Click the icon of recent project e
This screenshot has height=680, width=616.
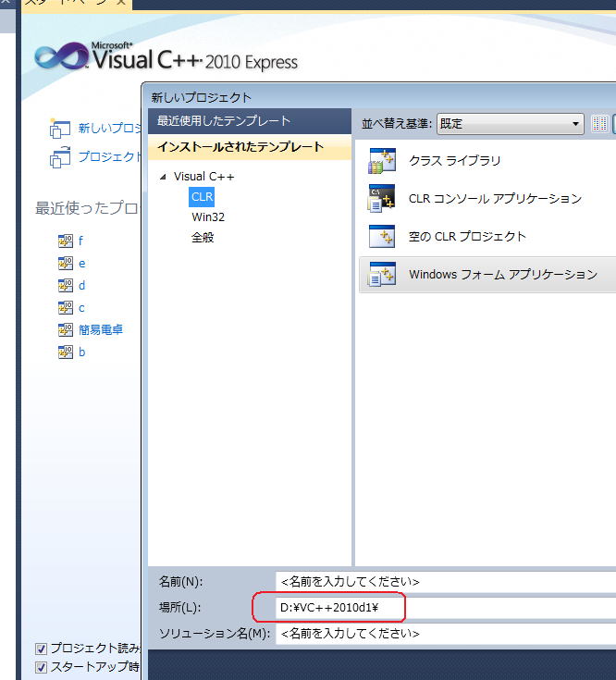[x=66, y=264]
